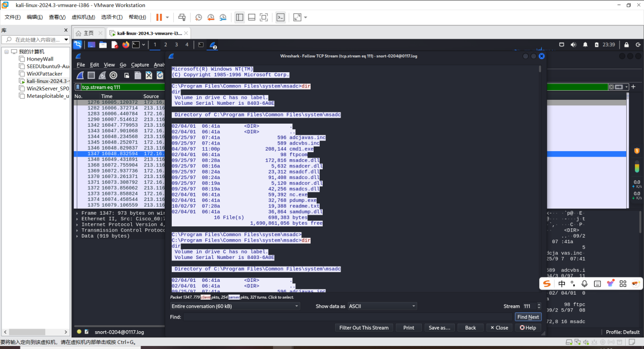This screenshot has width=644, height=349.
Task: Click the Wireshark restart capture icon
Action: click(102, 75)
